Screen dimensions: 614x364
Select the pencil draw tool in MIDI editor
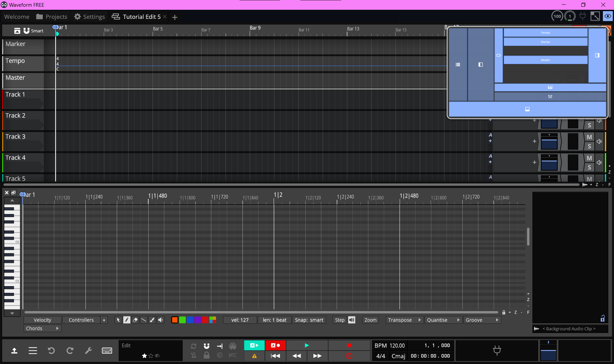[127, 320]
